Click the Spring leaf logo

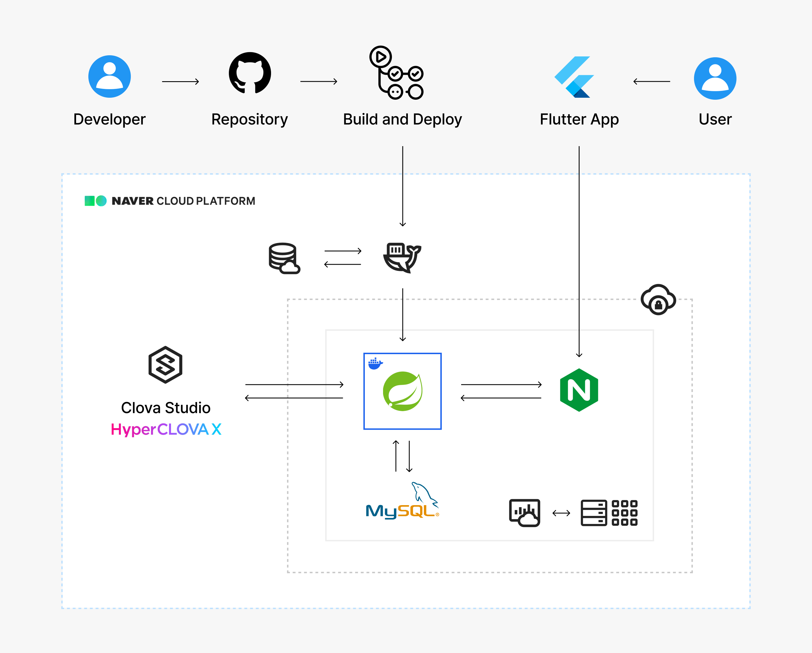[403, 391]
